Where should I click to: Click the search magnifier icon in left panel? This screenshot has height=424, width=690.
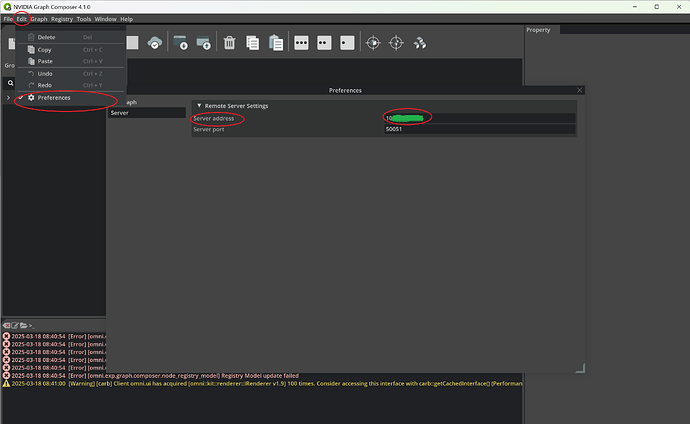(x=11, y=83)
